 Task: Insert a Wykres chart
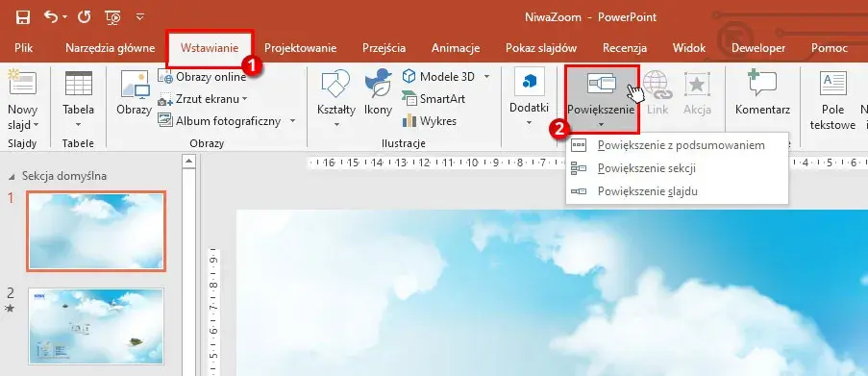[x=430, y=120]
